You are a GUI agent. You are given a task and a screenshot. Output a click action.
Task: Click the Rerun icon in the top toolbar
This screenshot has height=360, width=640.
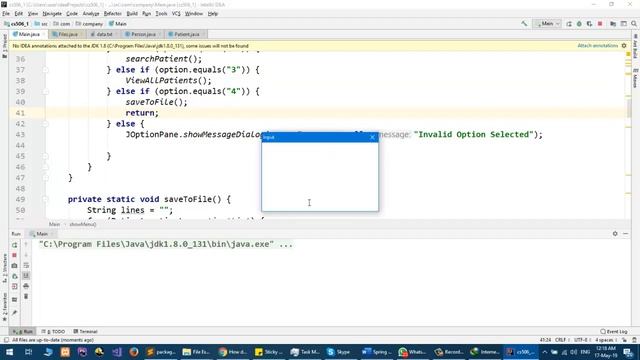click(x=569, y=24)
